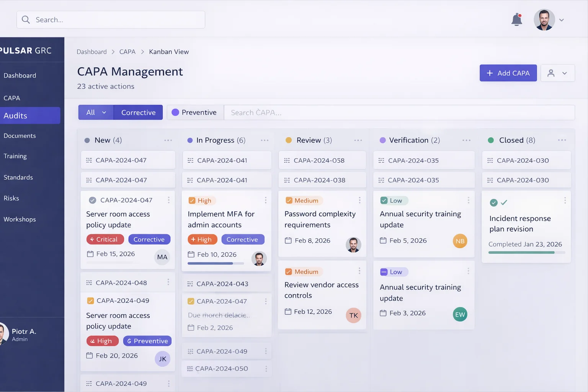Viewport: 588px width, 392px height.
Task: Toggle the Preventive filter
Action: (x=195, y=112)
